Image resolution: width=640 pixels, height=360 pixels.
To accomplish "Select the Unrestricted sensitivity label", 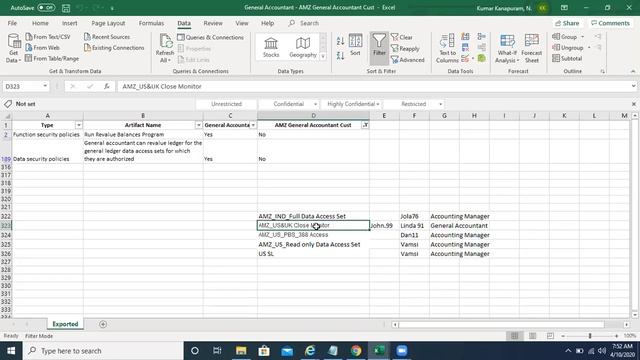I will pos(227,104).
